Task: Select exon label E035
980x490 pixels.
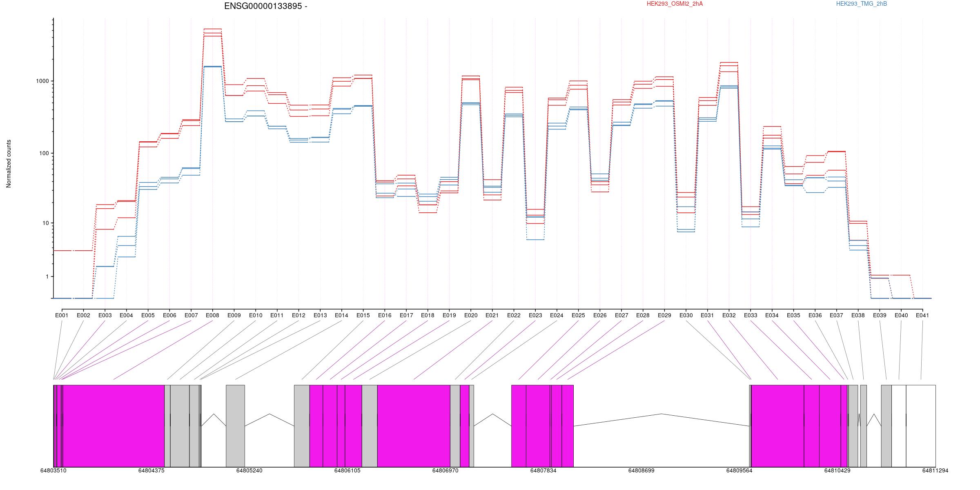Action: (793, 315)
